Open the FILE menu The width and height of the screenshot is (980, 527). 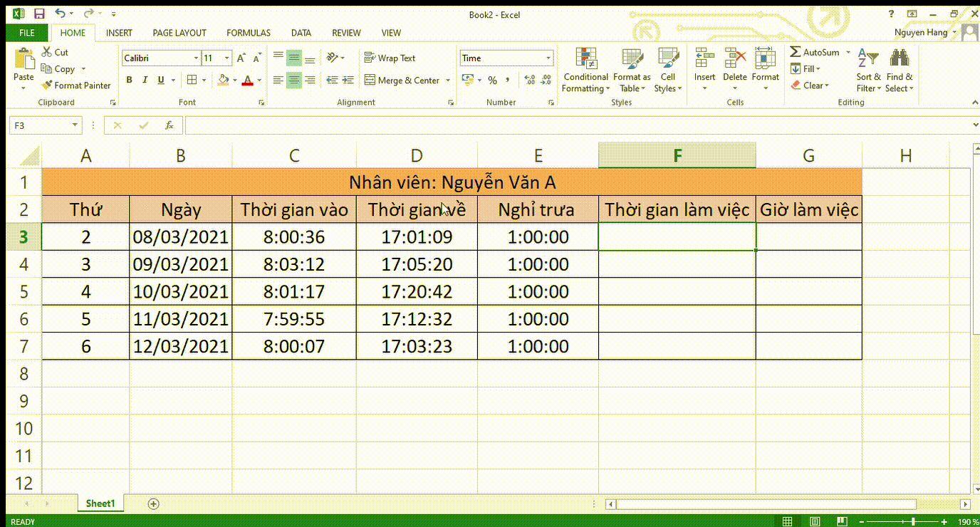(26, 33)
